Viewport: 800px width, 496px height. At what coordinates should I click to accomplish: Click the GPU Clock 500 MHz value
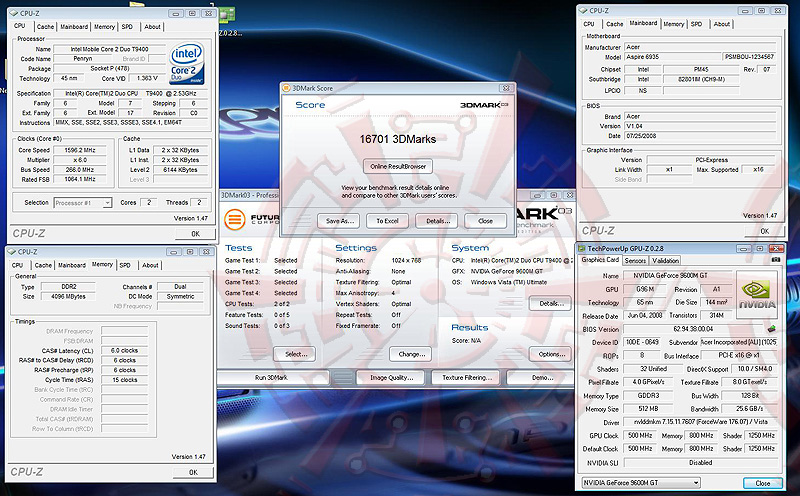tap(640, 435)
